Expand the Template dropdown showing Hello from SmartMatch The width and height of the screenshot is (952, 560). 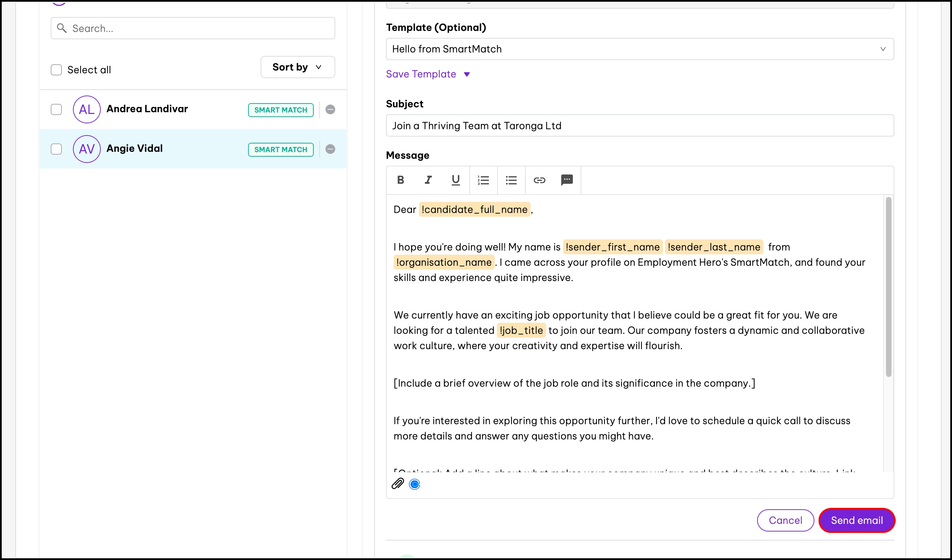tap(640, 49)
